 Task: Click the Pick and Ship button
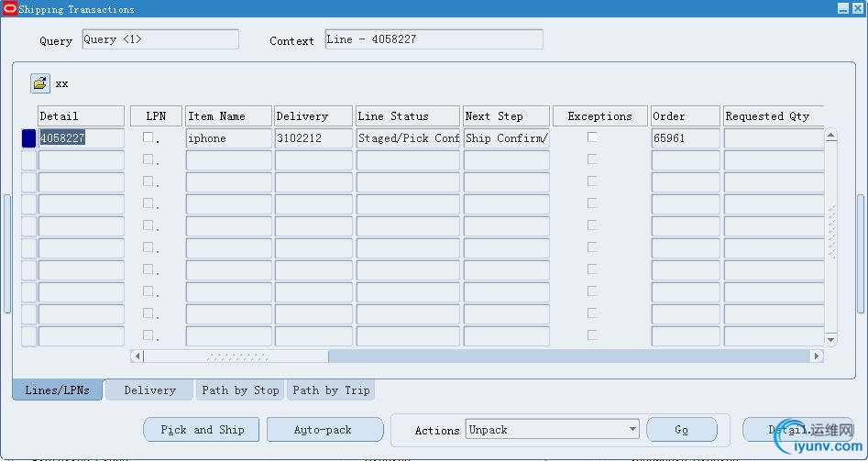pos(202,430)
